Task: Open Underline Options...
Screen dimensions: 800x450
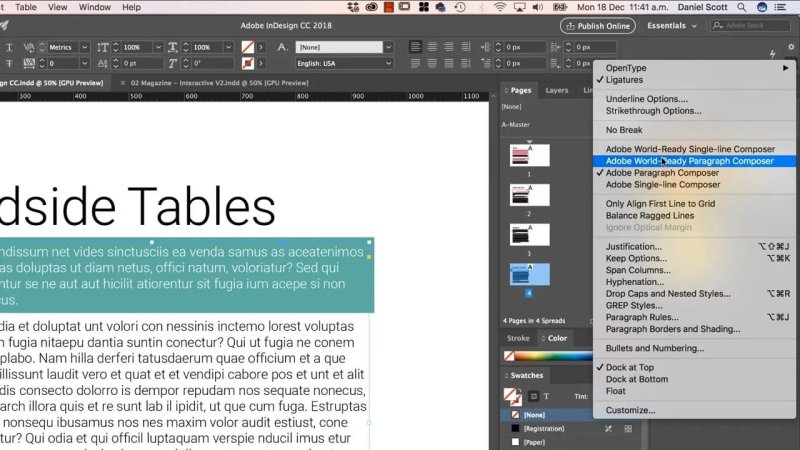Action: tap(694, 99)
